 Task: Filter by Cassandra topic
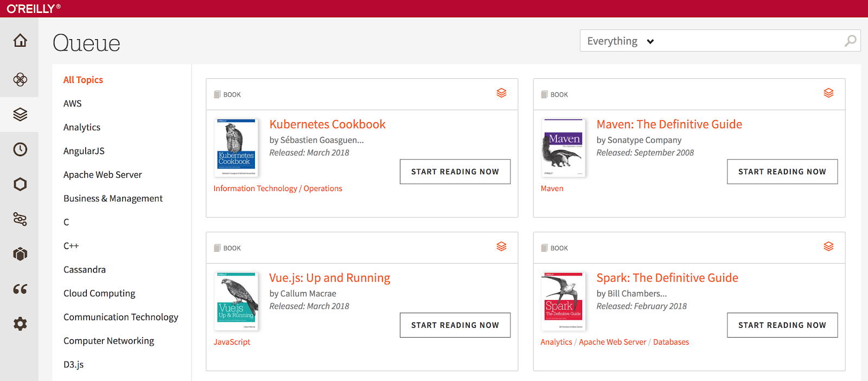(x=85, y=270)
